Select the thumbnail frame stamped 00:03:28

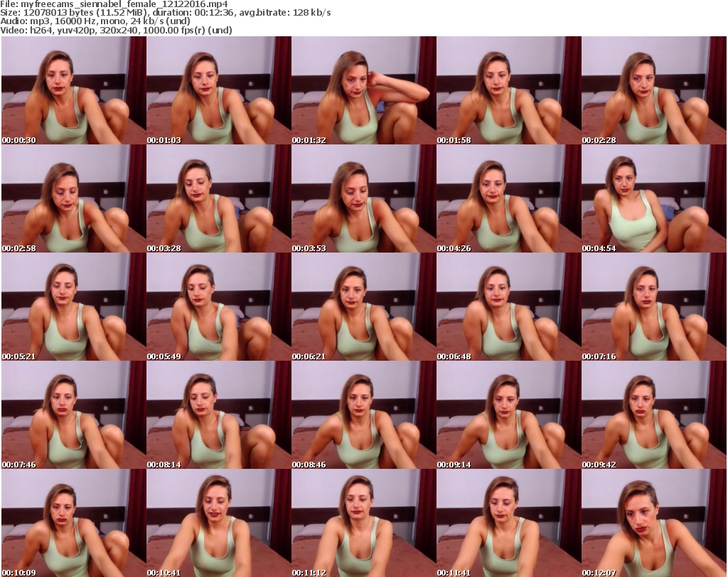pos(219,198)
